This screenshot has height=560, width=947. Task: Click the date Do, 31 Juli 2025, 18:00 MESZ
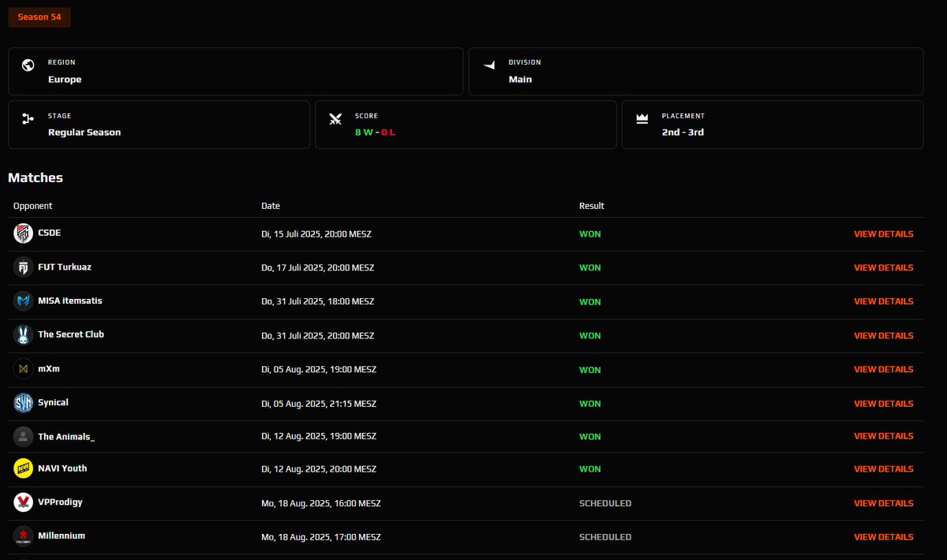(317, 301)
